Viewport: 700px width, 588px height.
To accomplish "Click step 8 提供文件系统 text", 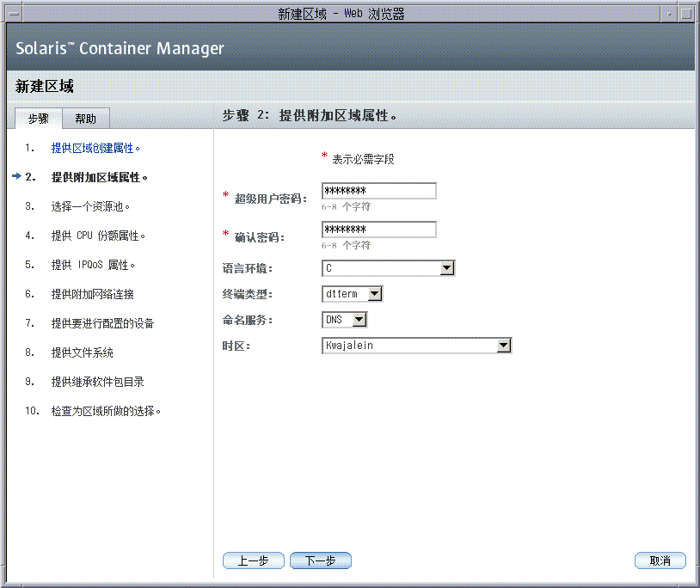I will tap(83, 352).
